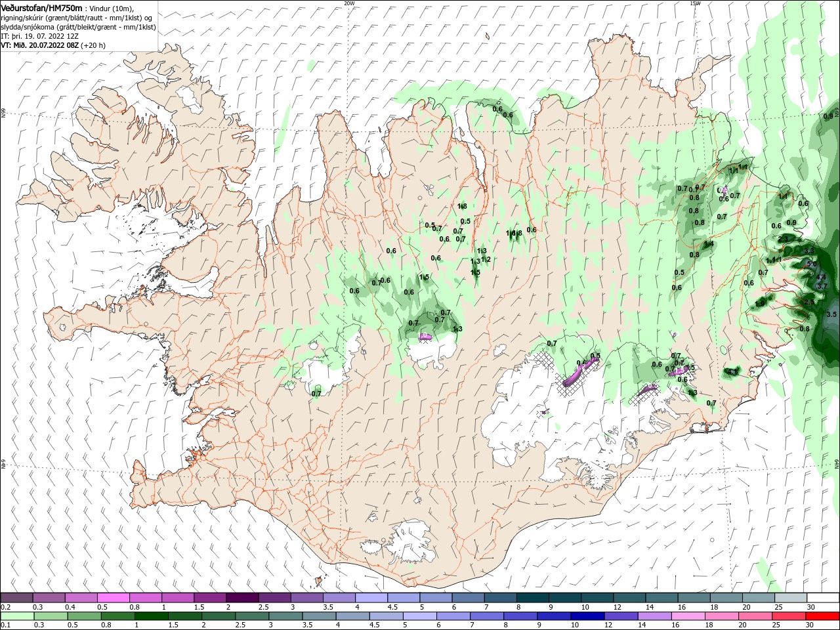
Task: Select pink snow swatch between 0.5 and 0.8
Action: tap(113, 598)
